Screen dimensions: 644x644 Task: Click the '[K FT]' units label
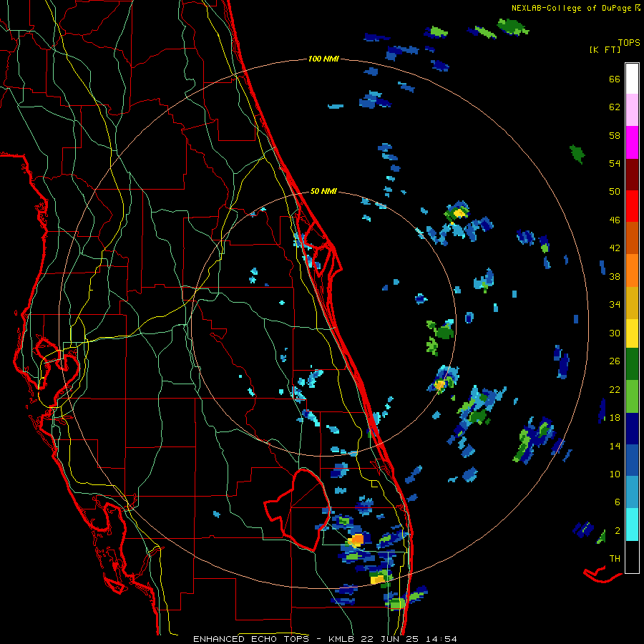pos(605,50)
